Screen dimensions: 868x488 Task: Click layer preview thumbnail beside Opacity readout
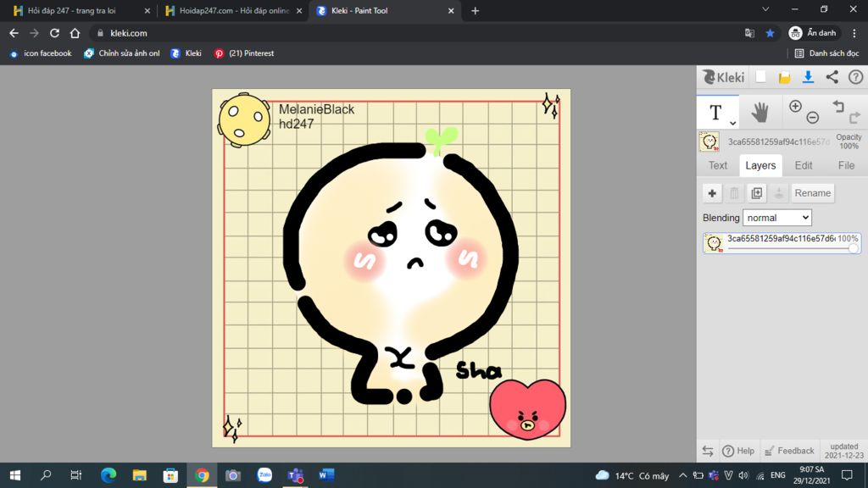click(x=709, y=141)
